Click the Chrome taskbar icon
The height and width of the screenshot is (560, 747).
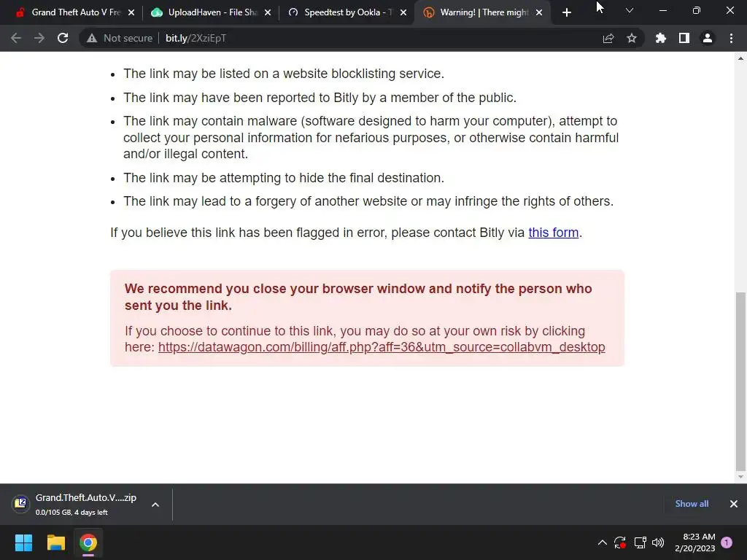[x=88, y=542]
